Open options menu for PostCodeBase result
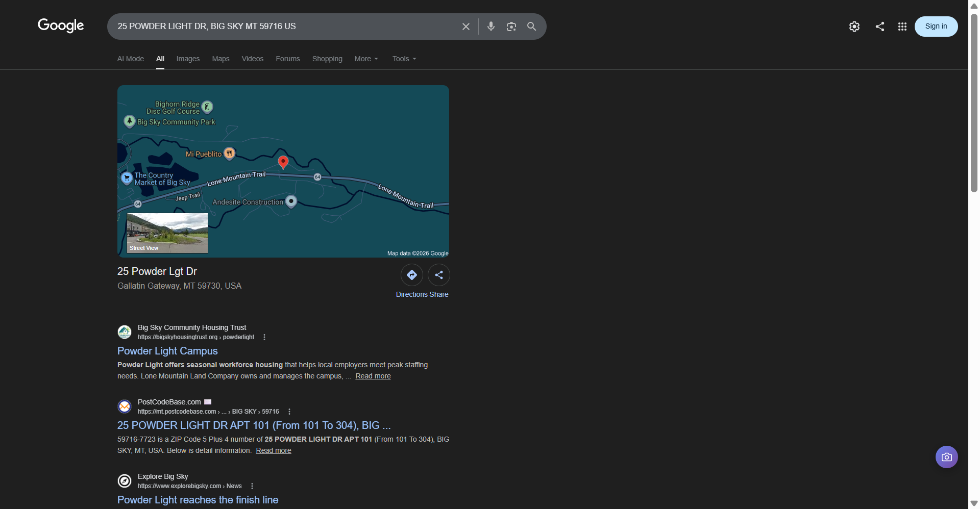 tap(289, 412)
